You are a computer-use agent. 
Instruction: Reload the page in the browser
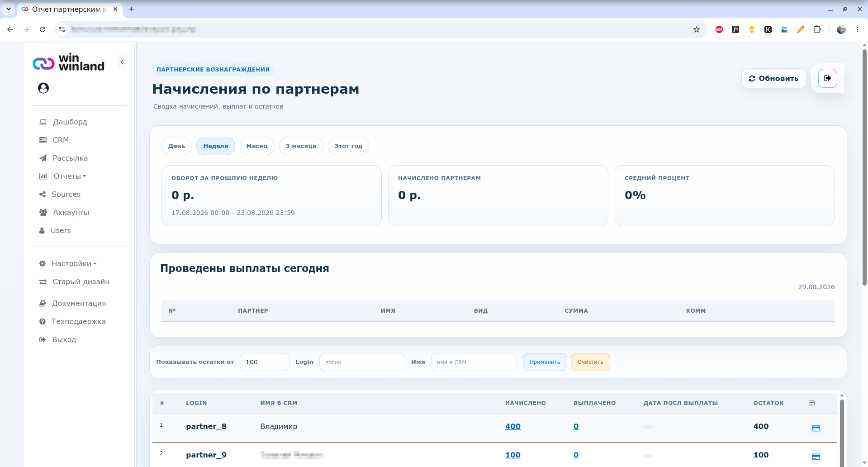pyautogui.click(x=43, y=29)
